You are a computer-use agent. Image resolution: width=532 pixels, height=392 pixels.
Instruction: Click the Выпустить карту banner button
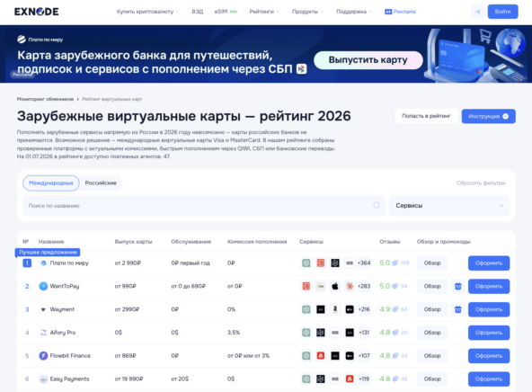[368, 60]
